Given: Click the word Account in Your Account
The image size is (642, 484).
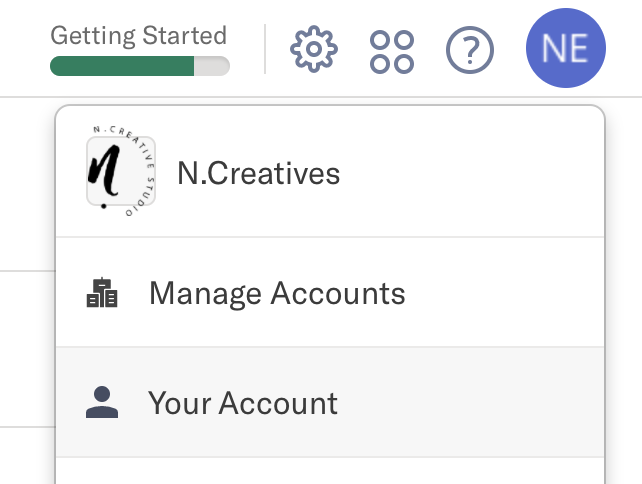Looking at the screenshot, I should (x=278, y=403).
